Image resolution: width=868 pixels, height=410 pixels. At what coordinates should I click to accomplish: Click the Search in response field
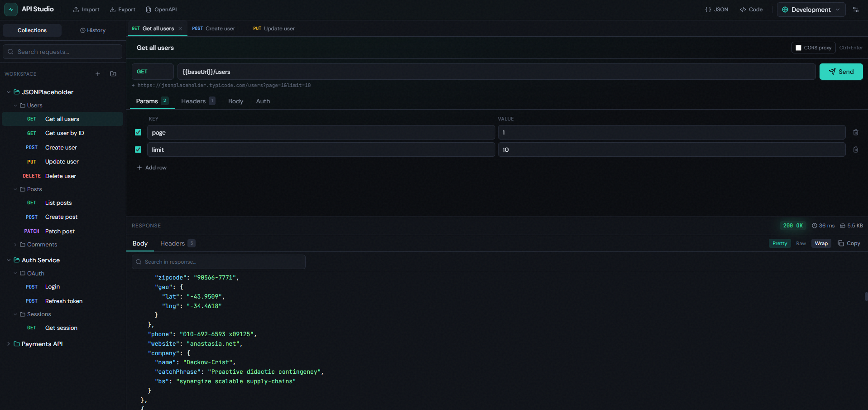218,262
